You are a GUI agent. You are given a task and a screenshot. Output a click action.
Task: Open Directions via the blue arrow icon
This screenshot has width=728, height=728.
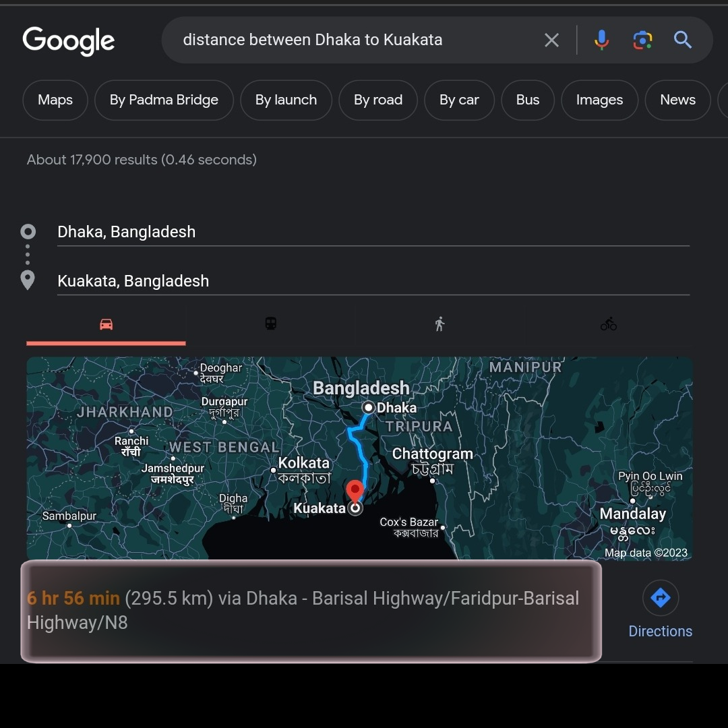pyautogui.click(x=660, y=598)
